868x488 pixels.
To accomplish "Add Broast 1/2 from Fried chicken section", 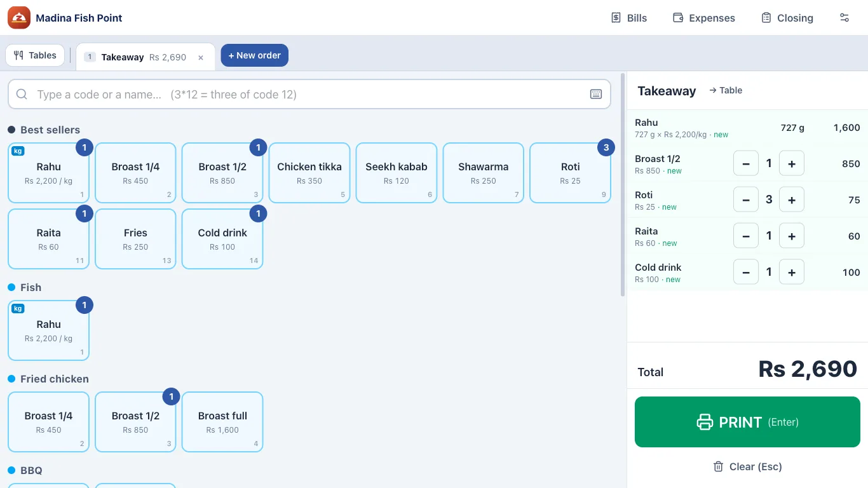I will [135, 422].
